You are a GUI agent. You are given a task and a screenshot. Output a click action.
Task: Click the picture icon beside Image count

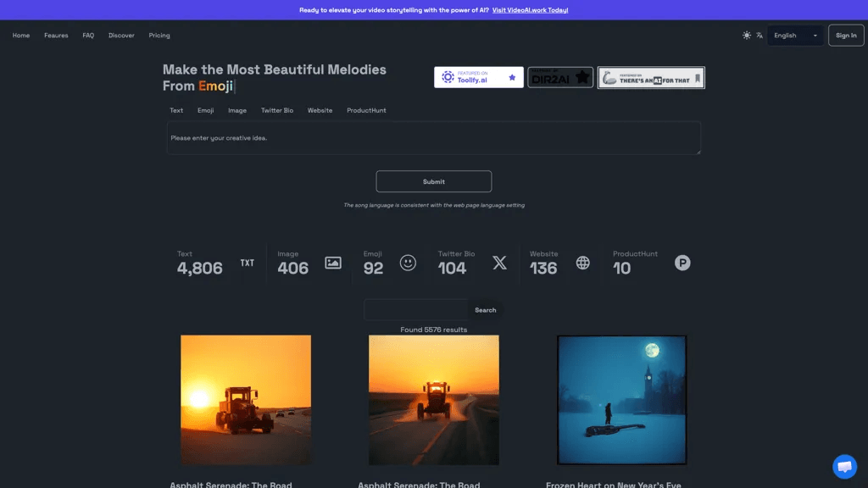[332, 263]
